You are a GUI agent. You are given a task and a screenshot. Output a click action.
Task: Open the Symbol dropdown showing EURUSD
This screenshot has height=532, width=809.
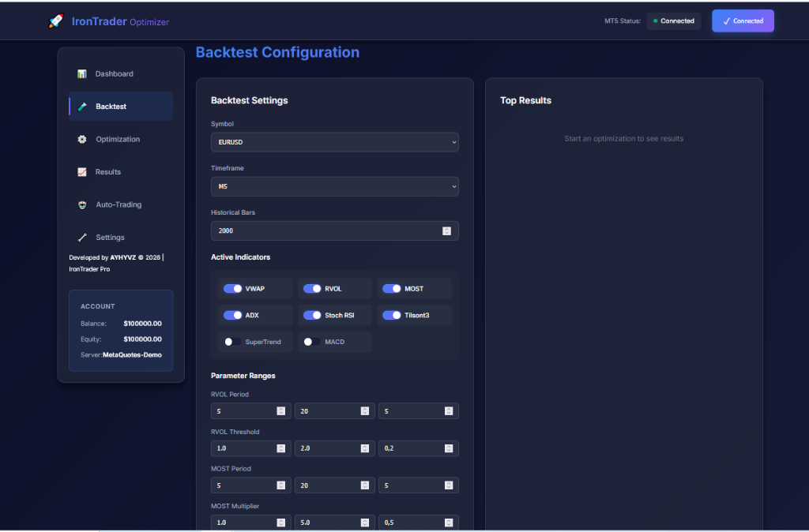point(334,142)
